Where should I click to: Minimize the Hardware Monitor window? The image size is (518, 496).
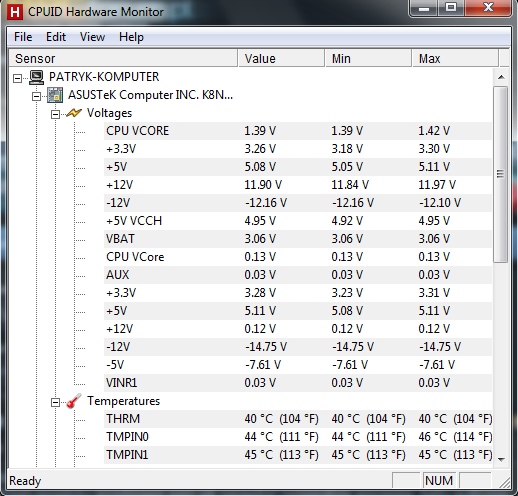(x=424, y=8)
